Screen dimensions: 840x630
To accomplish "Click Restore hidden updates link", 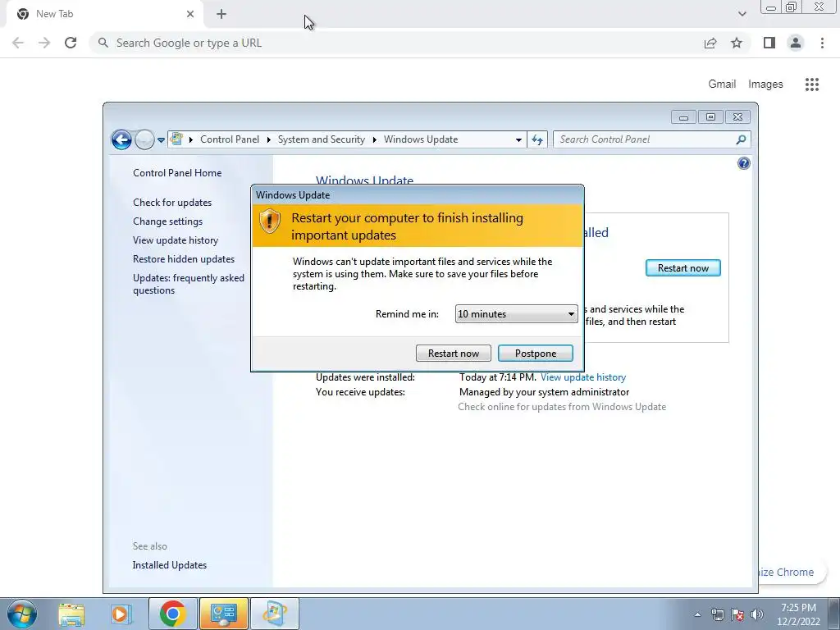I will (x=183, y=258).
